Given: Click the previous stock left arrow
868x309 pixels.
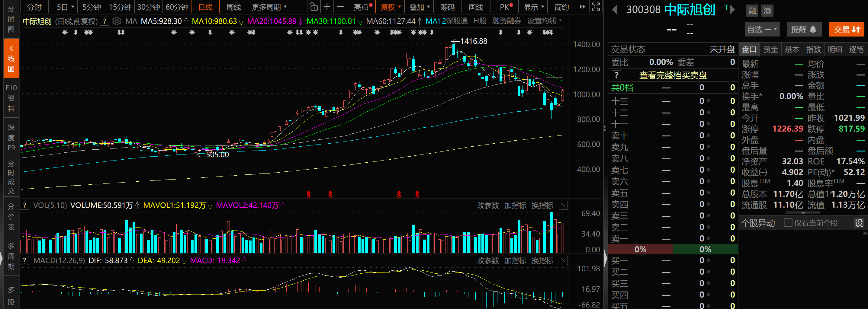Looking at the screenshot, I should (615, 9).
